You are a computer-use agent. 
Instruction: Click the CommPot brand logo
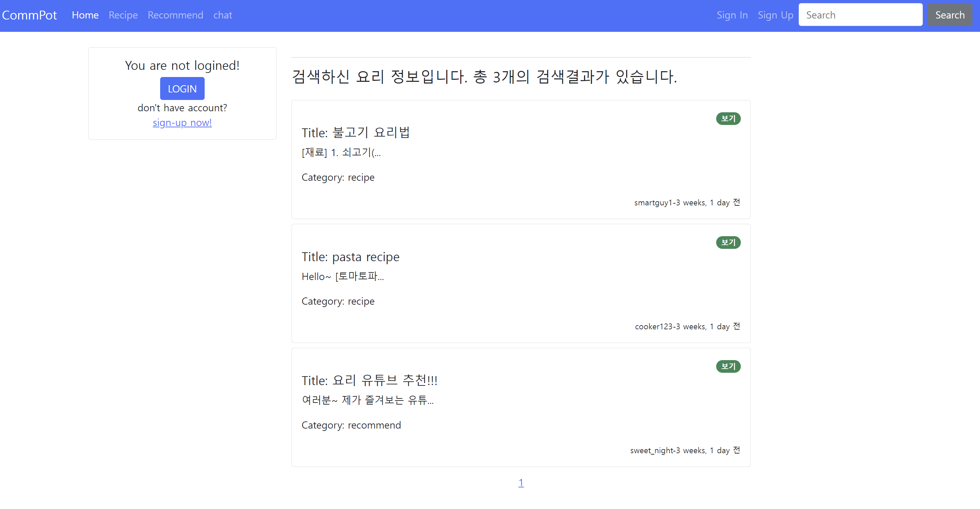pyautogui.click(x=29, y=15)
